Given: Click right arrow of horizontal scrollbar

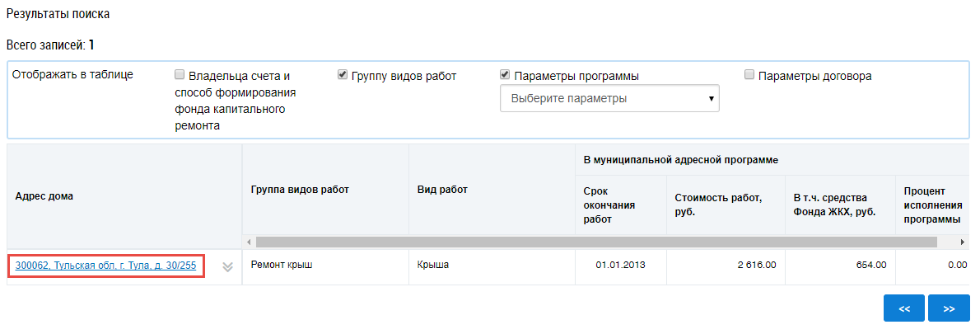Looking at the screenshot, I should tap(963, 242).
